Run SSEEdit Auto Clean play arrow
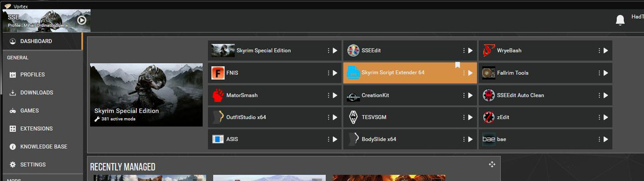 pos(606,95)
